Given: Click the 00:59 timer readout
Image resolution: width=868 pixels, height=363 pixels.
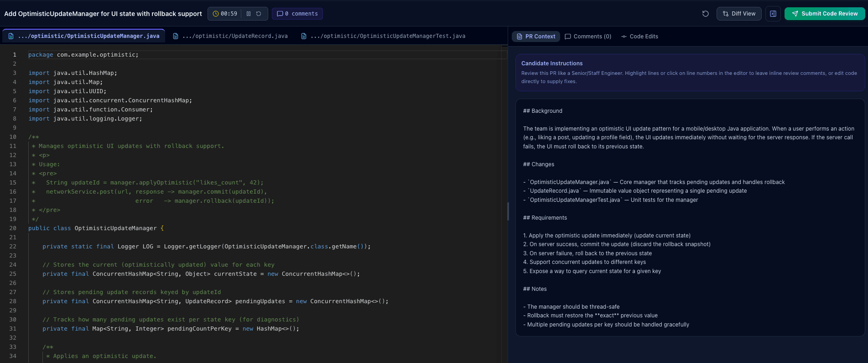Looking at the screenshot, I should (x=229, y=14).
